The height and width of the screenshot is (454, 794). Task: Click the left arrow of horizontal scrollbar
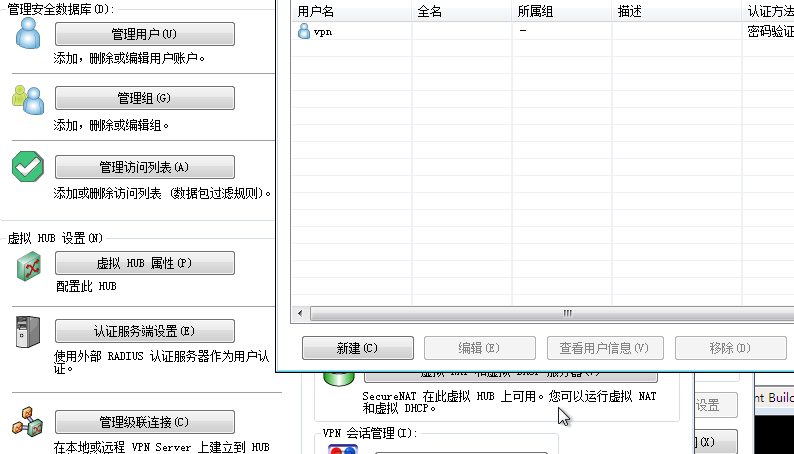(x=300, y=313)
